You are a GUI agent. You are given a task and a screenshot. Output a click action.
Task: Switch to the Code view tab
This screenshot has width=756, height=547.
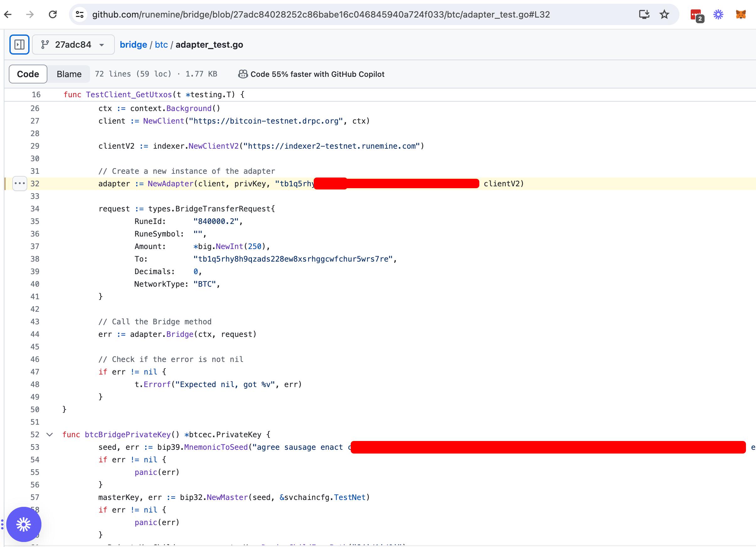pyautogui.click(x=28, y=74)
